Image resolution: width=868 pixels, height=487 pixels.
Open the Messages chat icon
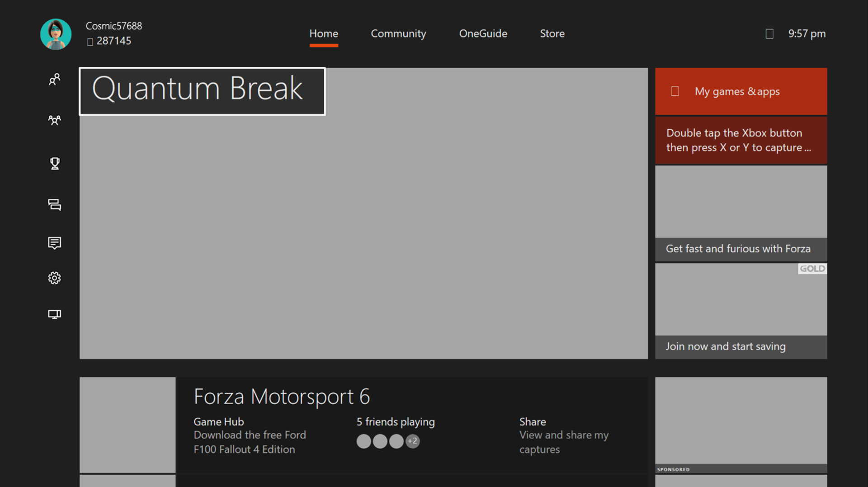[x=55, y=205]
